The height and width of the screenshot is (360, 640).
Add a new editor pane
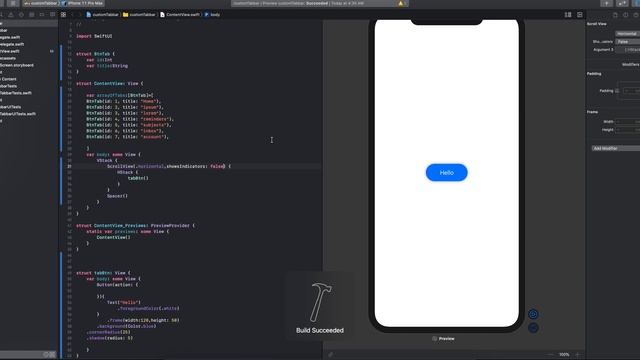pos(580,14)
